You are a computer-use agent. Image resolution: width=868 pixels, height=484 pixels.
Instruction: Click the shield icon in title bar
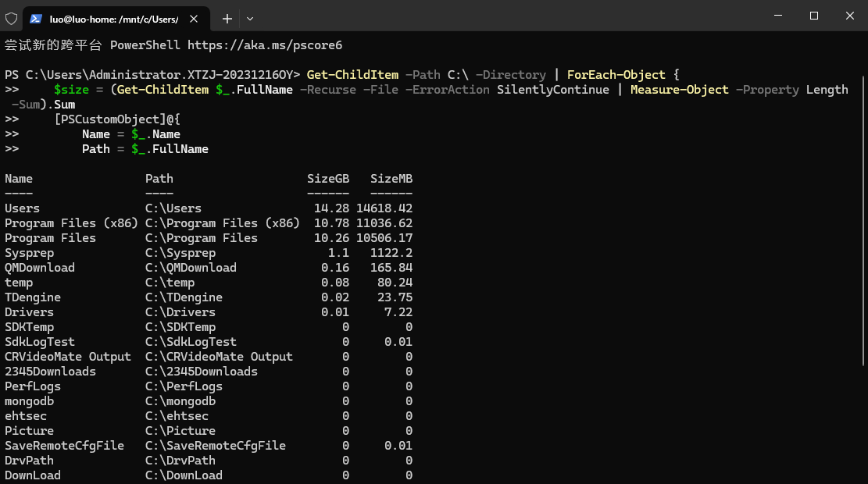pyautogui.click(x=11, y=19)
